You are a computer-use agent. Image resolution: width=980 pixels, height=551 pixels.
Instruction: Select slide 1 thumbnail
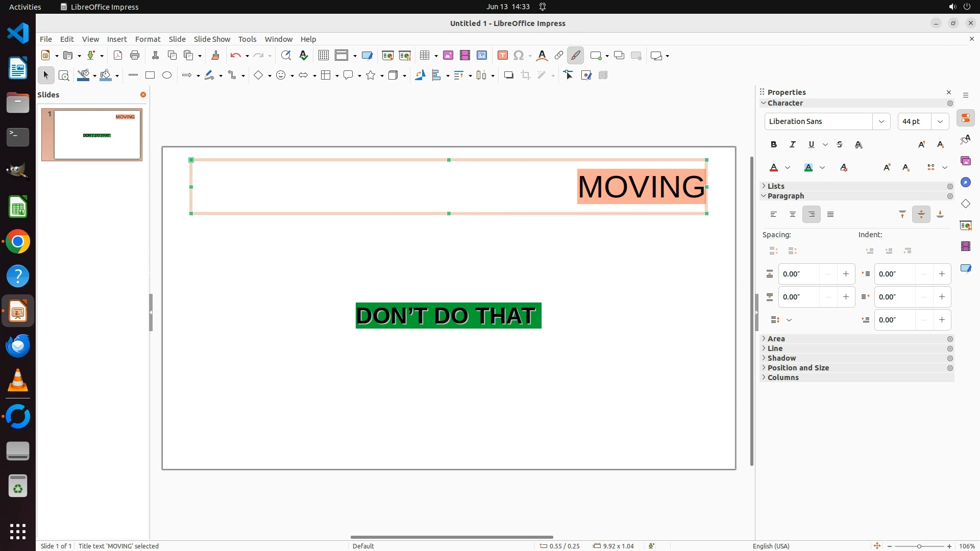96,135
